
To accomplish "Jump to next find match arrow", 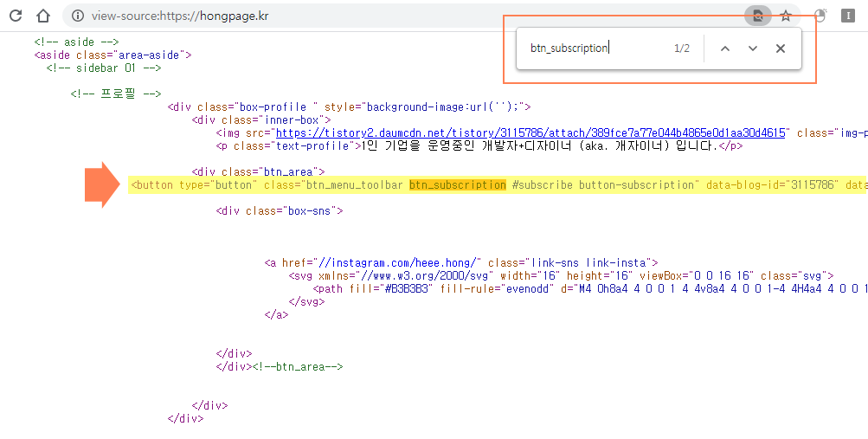I will [753, 48].
